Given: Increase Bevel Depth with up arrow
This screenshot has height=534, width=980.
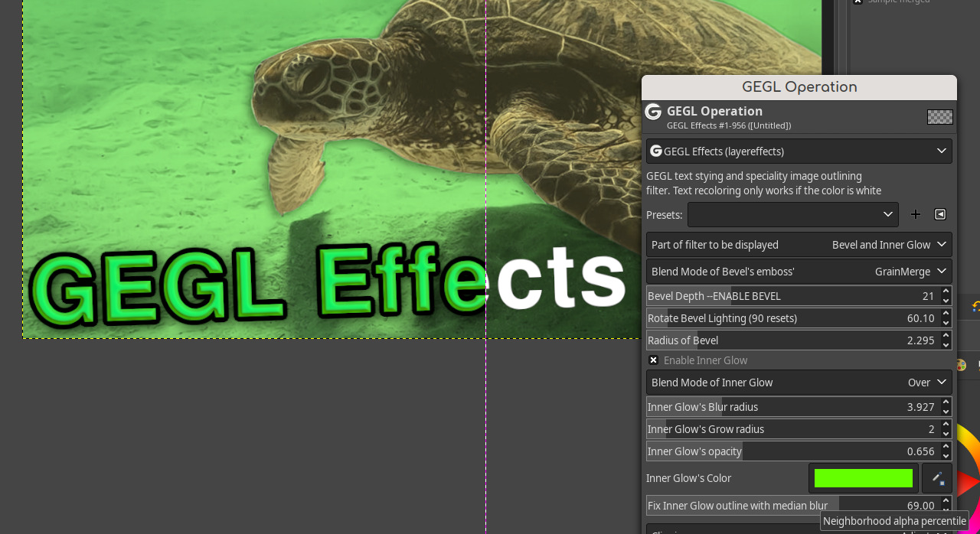Looking at the screenshot, I should coord(946,291).
